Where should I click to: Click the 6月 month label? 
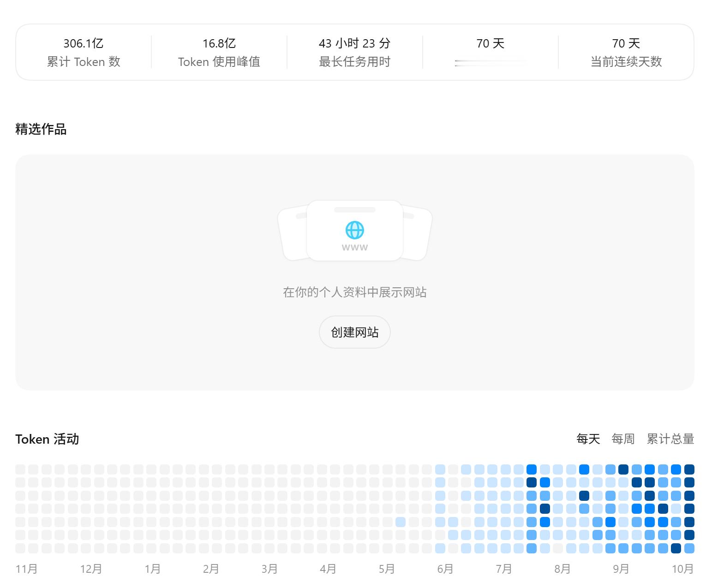pos(445,569)
